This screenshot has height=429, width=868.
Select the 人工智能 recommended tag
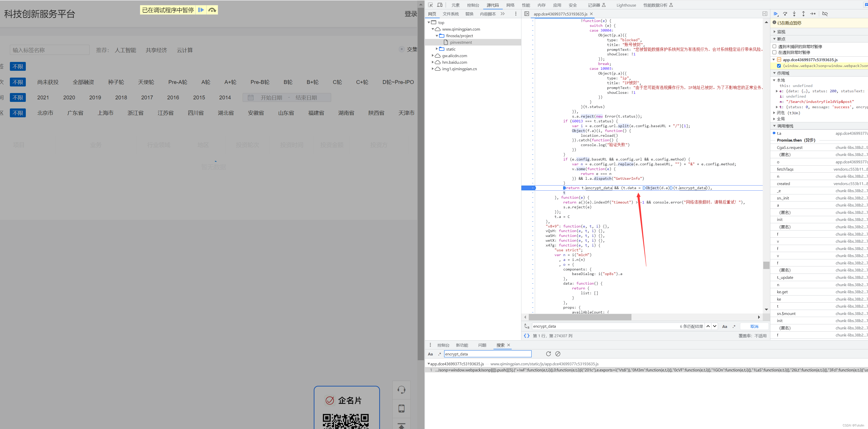point(125,50)
